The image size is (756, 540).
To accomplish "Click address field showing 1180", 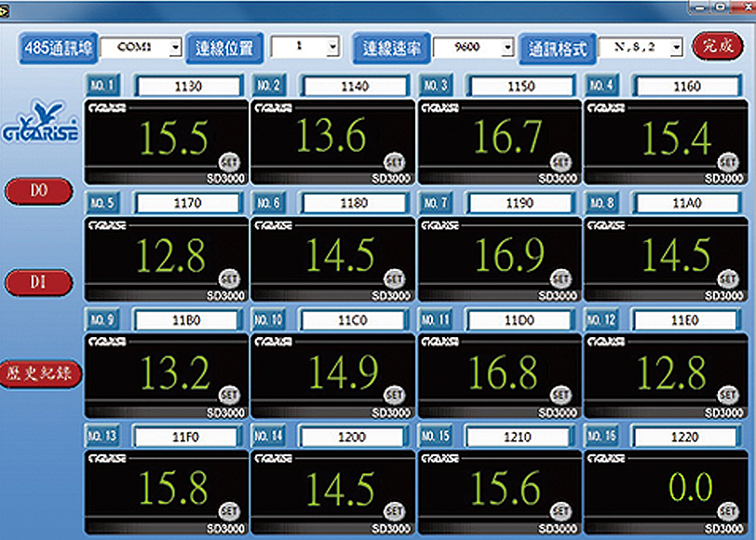I will 355,203.
